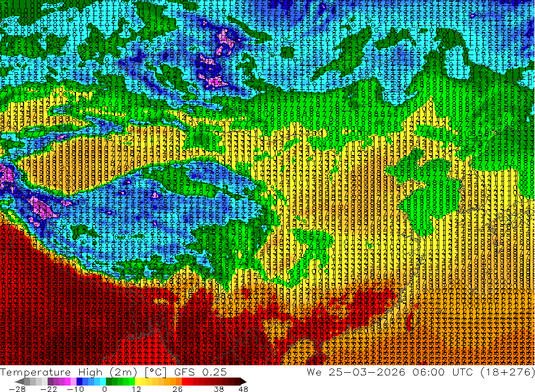Viewport: 535px width, 392px height.
Task: Click the '06:00 UTC' time text
Action: point(442,372)
